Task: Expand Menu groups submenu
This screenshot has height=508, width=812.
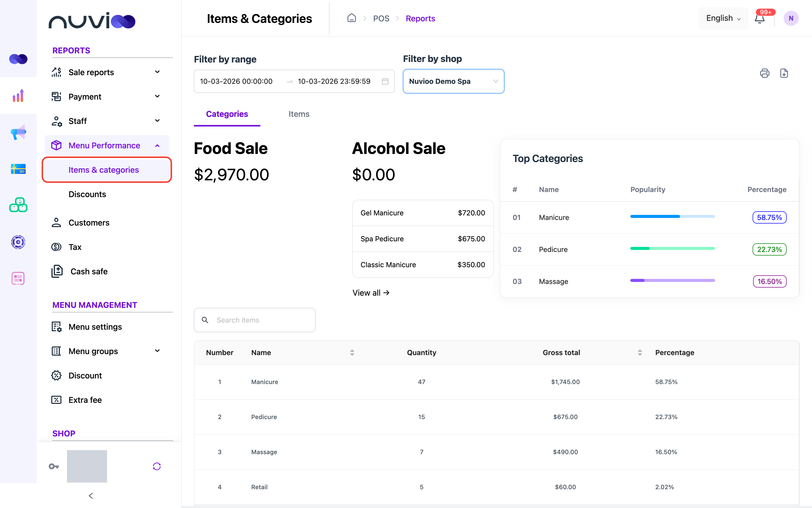Action: pos(107,351)
